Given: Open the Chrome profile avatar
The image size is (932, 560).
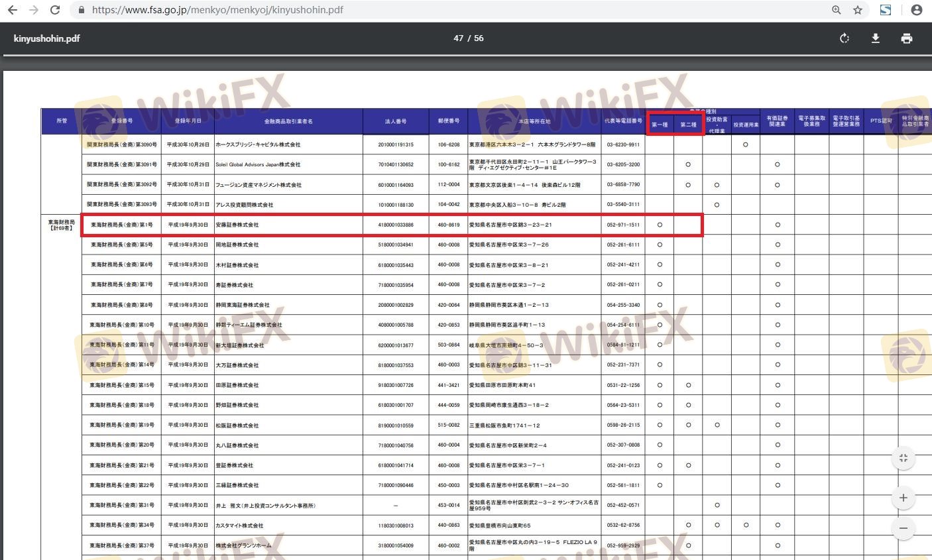Looking at the screenshot, I should pos(917,10).
